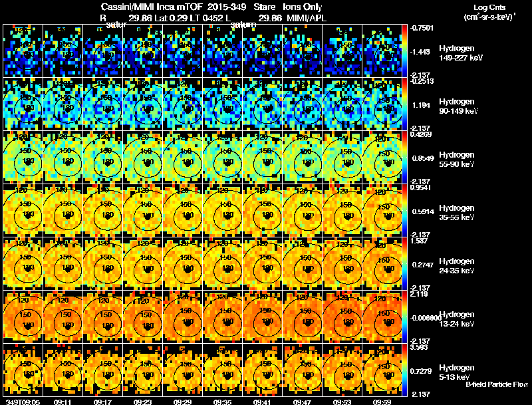Screen dimensions: 532x405
Task: Click the Hydrogen 24-35 keV row label
Action: 457,265
